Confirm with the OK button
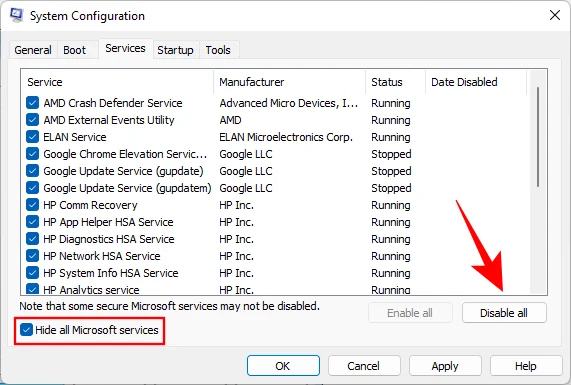Screen dimensions: 571x385 click(x=283, y=366)
